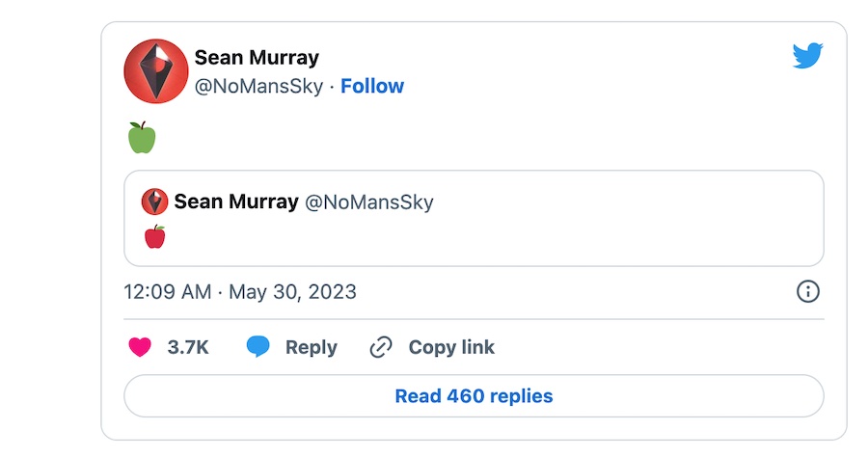Screen dimensions: 868x457
Task: Click the Reply text label
Action: pyautogui.click(x=311, y=347)
